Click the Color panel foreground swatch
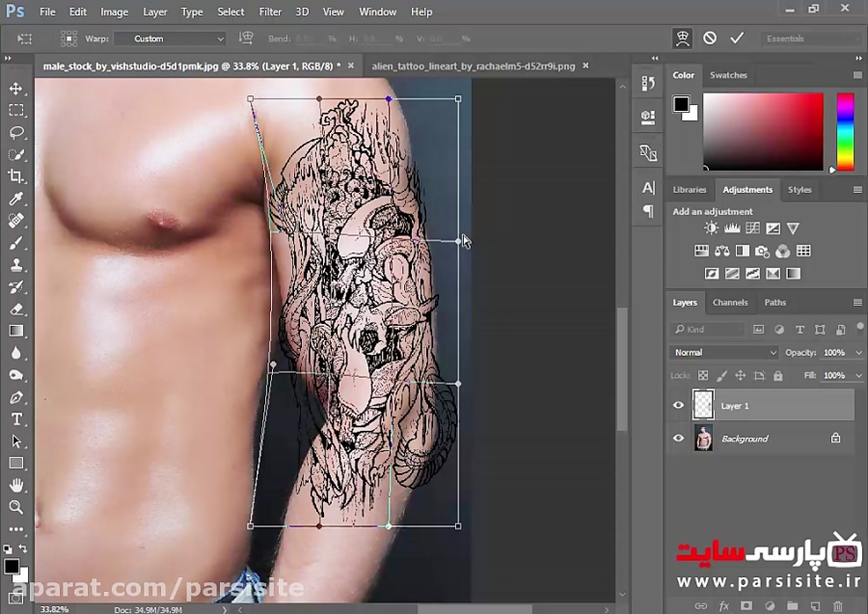The height and width of the screenshot is (614, 868). (681, 103)
